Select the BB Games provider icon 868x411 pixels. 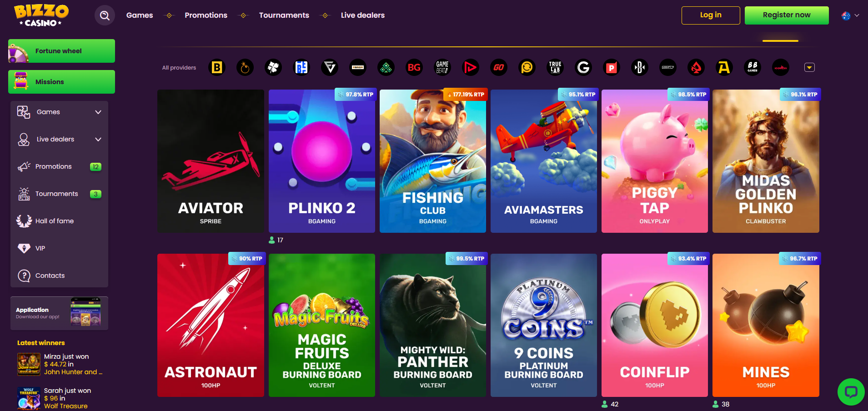tap(753, 67)
